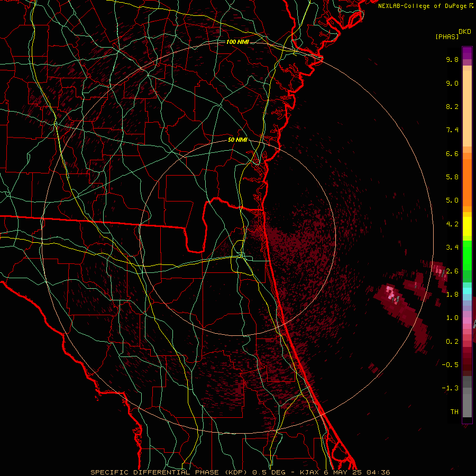Click the KJAX station identifier in caption
The height and width of the screenshot is (476, 476).
(309, 472)
